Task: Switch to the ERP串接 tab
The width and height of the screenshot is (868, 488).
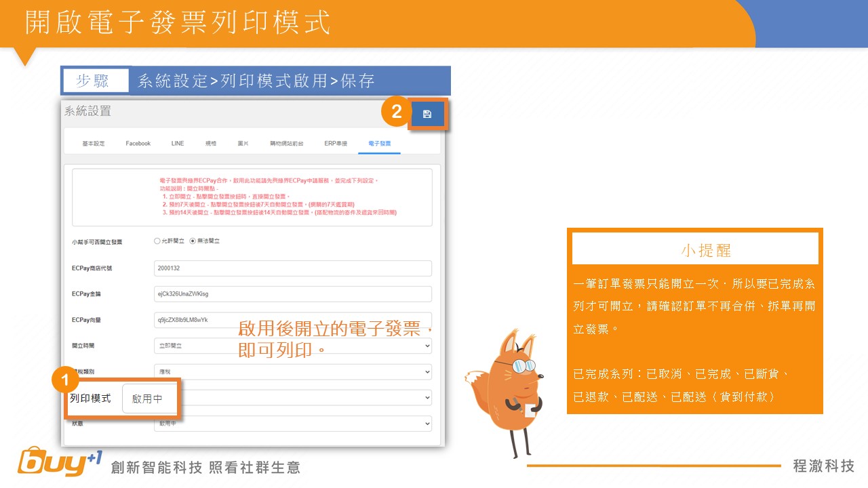Action: point(336,144)
